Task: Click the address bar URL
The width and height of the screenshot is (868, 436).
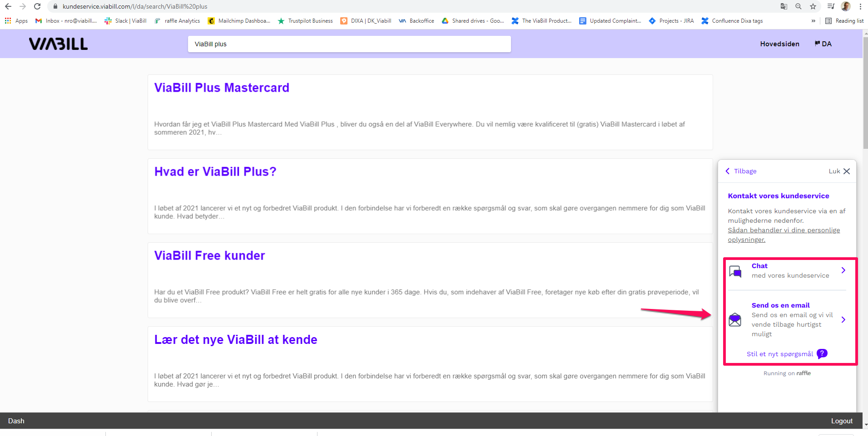Action: click(135, 6)
